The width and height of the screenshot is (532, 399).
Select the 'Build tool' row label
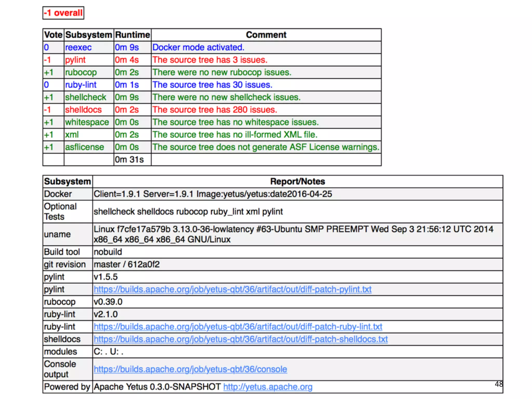[x=68, y=252]
